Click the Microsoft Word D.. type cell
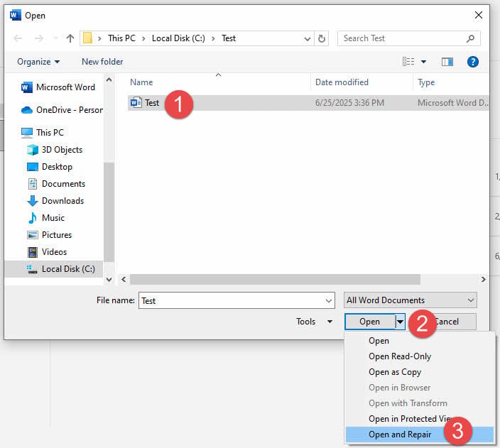Screen dimensions: 500x448 tap(453, 103)
